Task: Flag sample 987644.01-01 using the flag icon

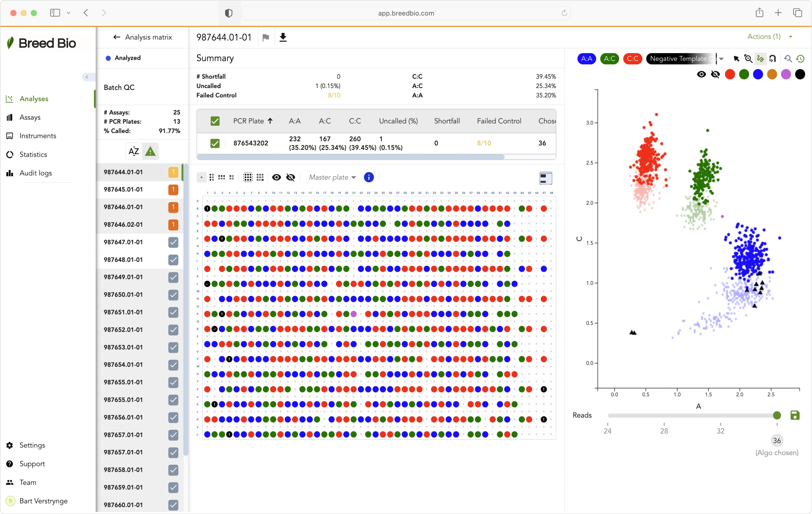Action: click(x=266, y=37)
